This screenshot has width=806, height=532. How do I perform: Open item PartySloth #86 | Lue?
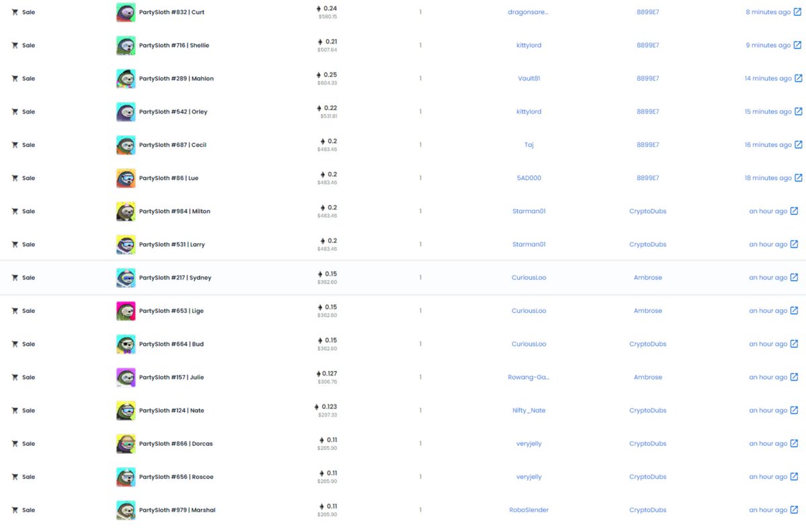(169, 178)
